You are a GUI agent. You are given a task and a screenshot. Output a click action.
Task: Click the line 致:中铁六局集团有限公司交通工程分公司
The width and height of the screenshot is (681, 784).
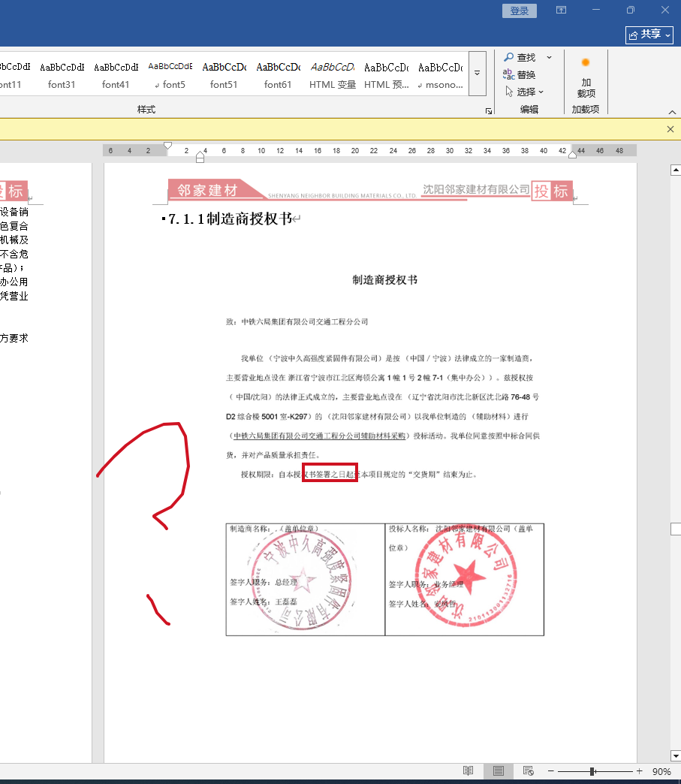(297, 321)
